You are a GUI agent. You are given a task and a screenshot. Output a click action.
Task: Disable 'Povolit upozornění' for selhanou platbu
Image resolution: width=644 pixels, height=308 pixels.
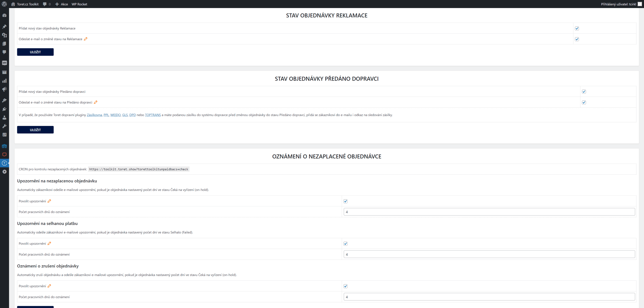coord(345,243)
